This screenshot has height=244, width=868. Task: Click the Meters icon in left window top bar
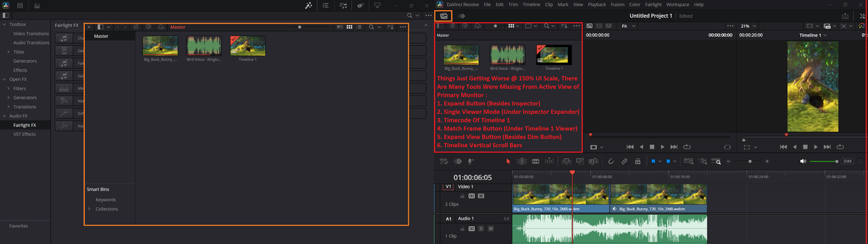coord(37,5)
